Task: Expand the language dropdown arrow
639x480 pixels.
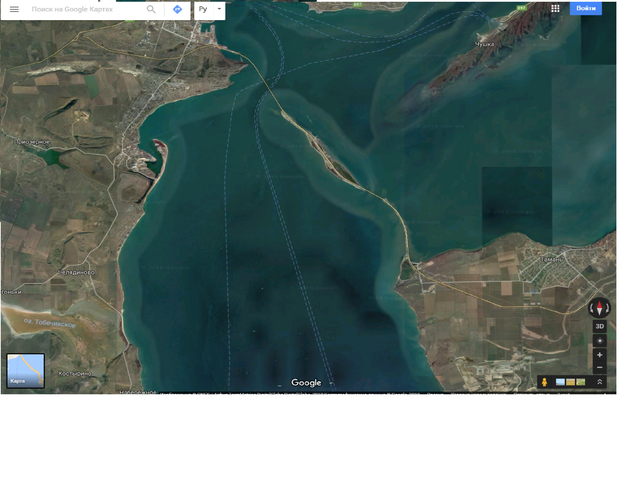Action: (x=219, y=9)
